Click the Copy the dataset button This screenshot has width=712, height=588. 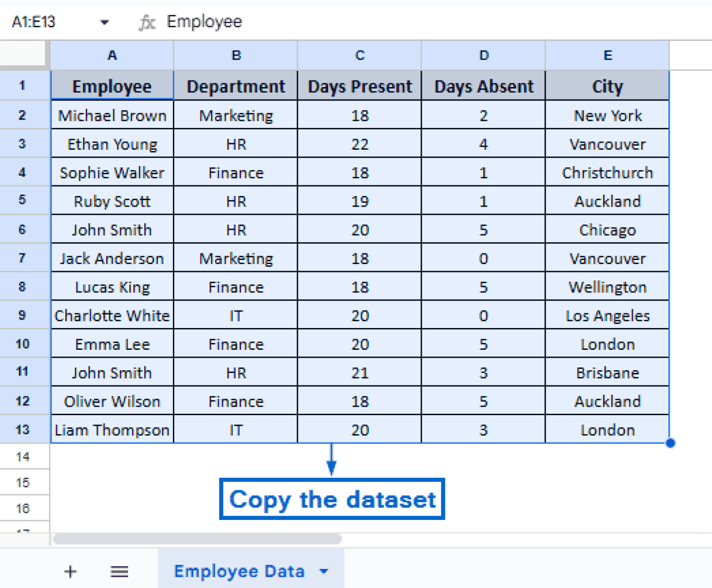click(x=331, y=499)
